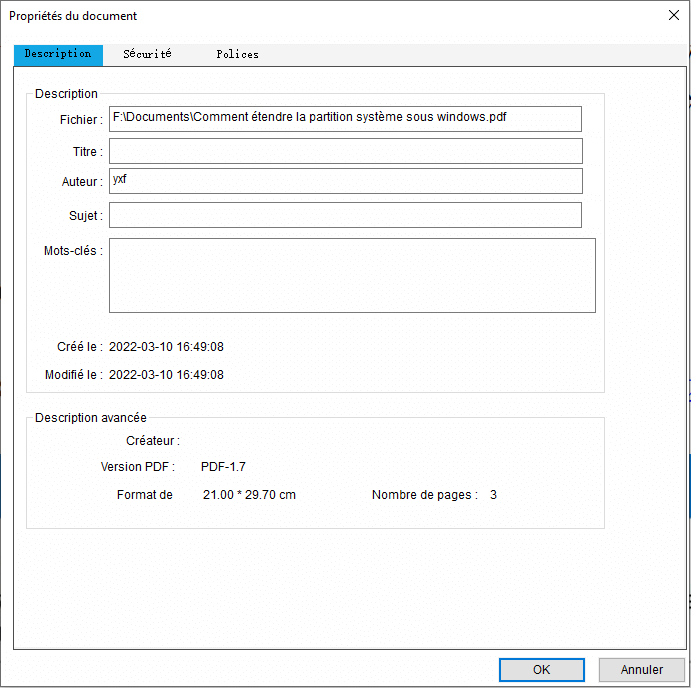691x688 pixels.
Task: Place cursor in the Sujet field
Action: (x=345, y=215)
